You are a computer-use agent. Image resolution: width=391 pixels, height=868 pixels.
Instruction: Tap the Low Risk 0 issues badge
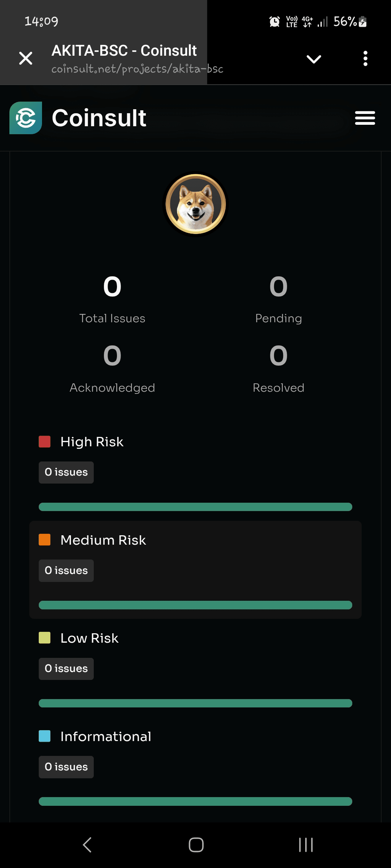point(66,669)
